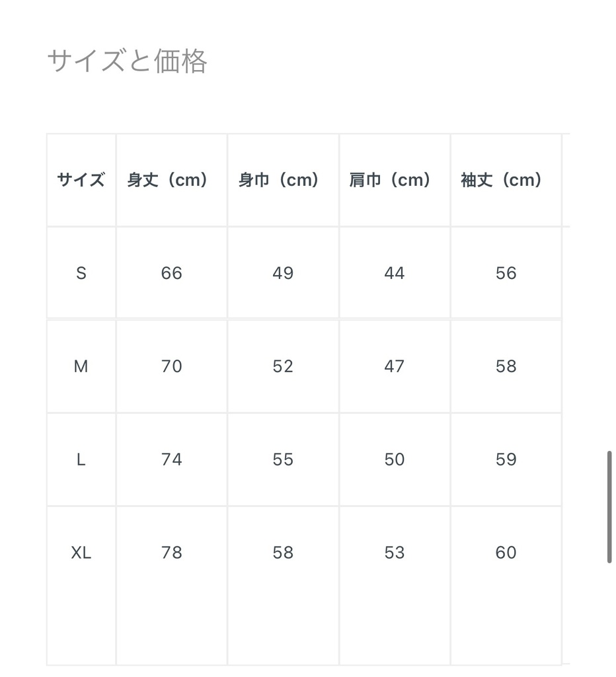Click the L shoulder width value 50

pos(394,459)
